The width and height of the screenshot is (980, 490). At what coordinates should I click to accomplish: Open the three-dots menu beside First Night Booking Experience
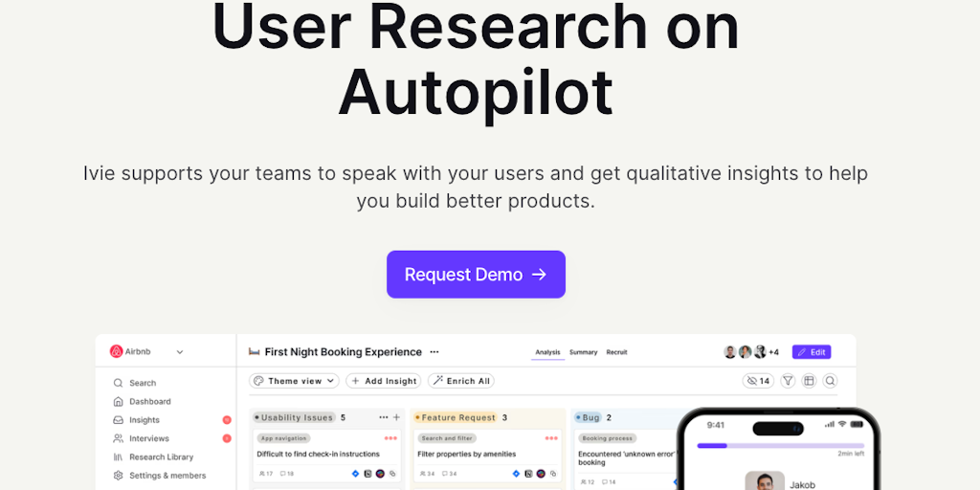(434, 352)
